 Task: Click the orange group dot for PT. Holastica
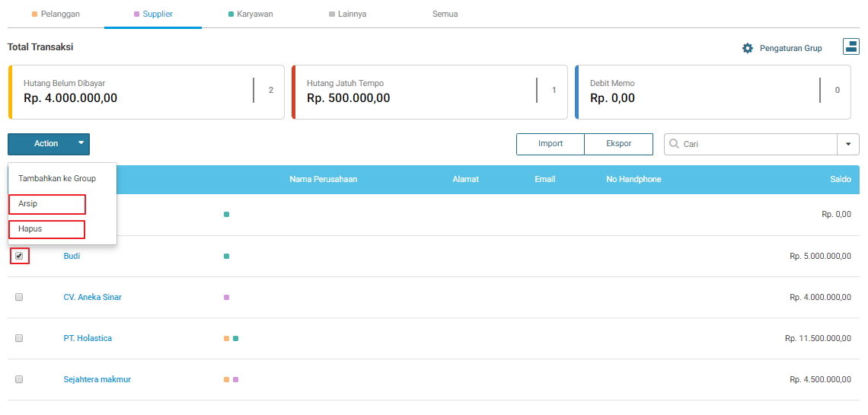pos(226,338)
